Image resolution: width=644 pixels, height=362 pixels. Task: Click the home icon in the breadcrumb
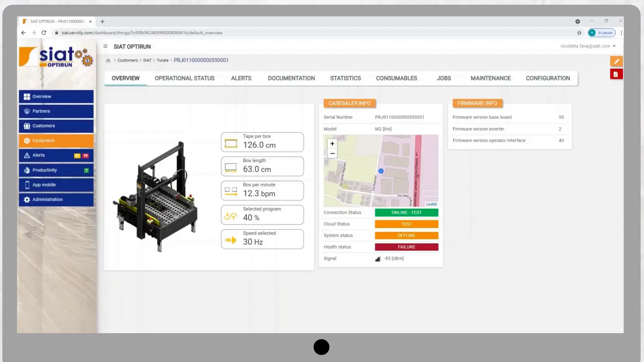108,61
